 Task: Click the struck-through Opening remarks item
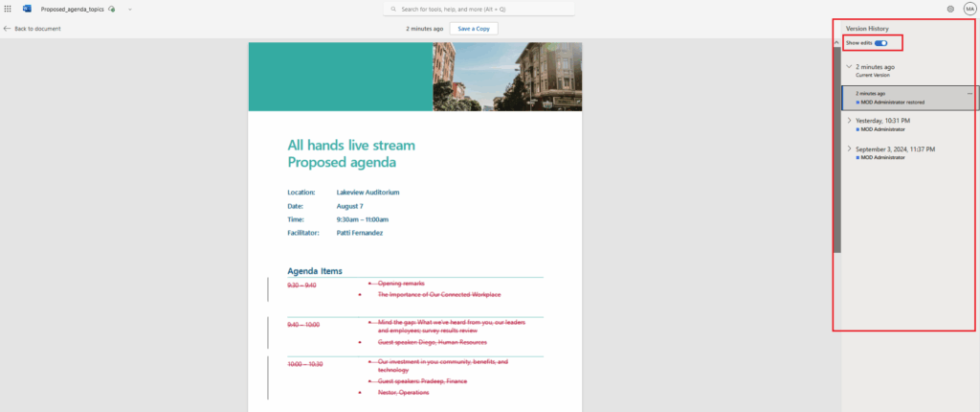pos(401,284)
